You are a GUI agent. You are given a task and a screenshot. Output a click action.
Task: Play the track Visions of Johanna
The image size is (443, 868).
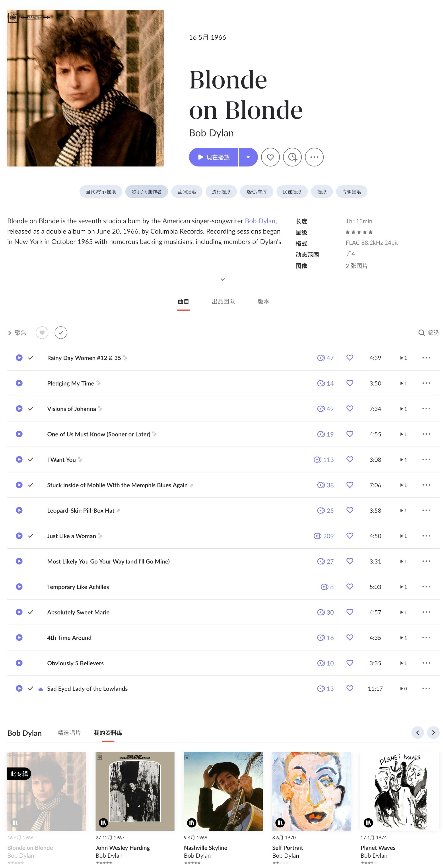pos(19,408)
